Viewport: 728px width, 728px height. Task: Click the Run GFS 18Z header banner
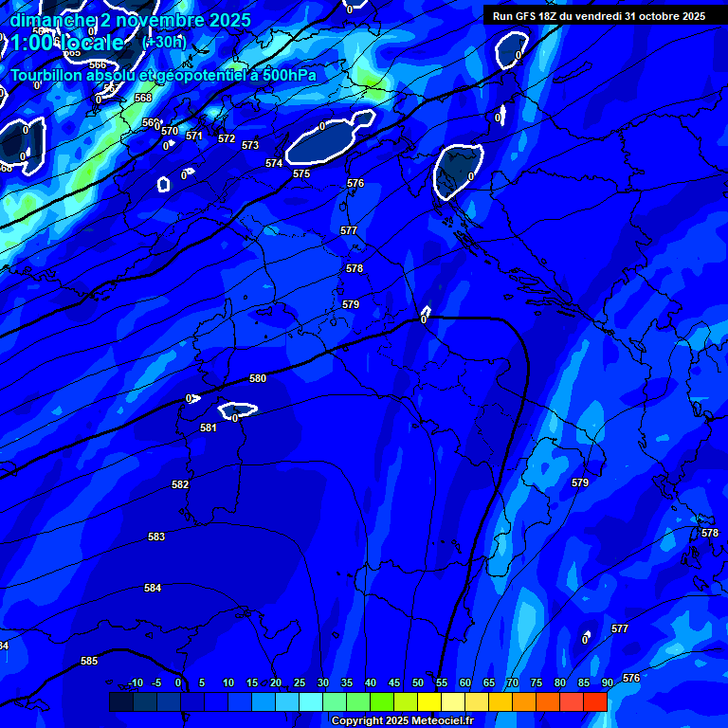598,16
